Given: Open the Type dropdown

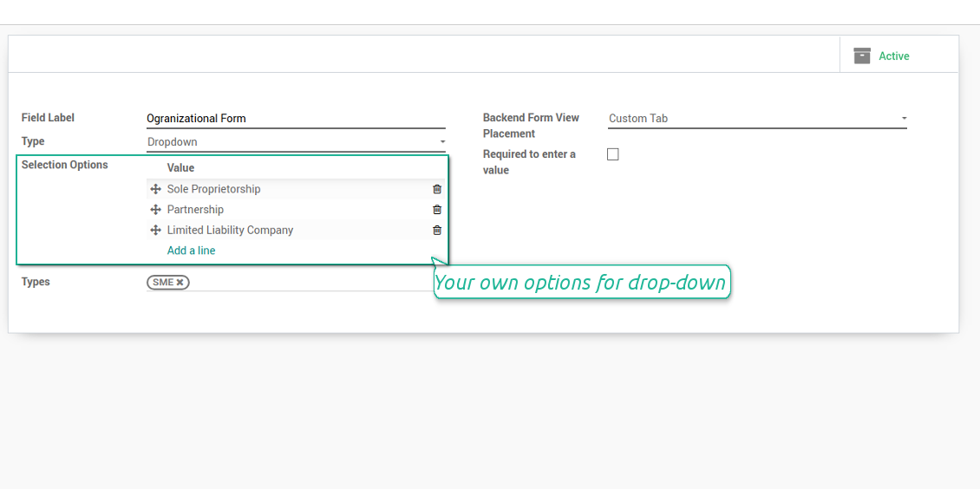Looking at the screenshot, I should click(x=296, y=142).
